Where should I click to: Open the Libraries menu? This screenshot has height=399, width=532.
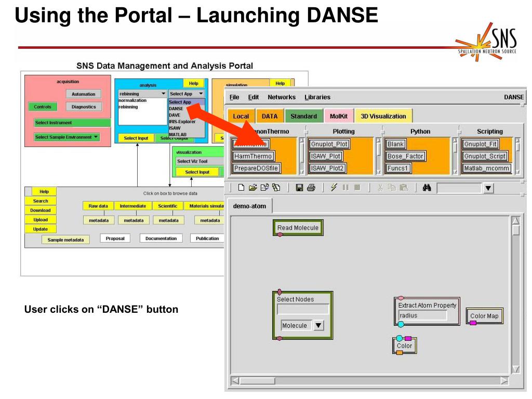317,97
